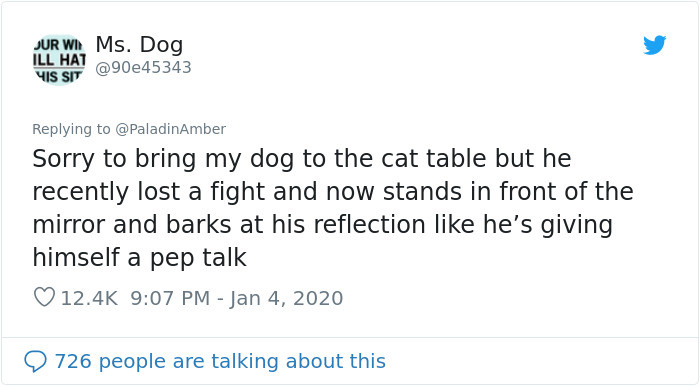Screen dimensions: 700x386
Task: Open the 9:07 PM timestamp link
Action: [x=170, y=298]
